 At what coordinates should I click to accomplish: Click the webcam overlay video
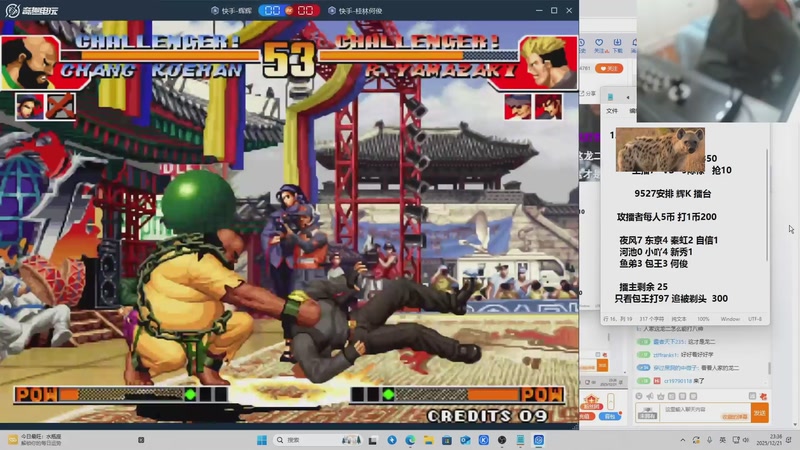click(x=718, y=61)
